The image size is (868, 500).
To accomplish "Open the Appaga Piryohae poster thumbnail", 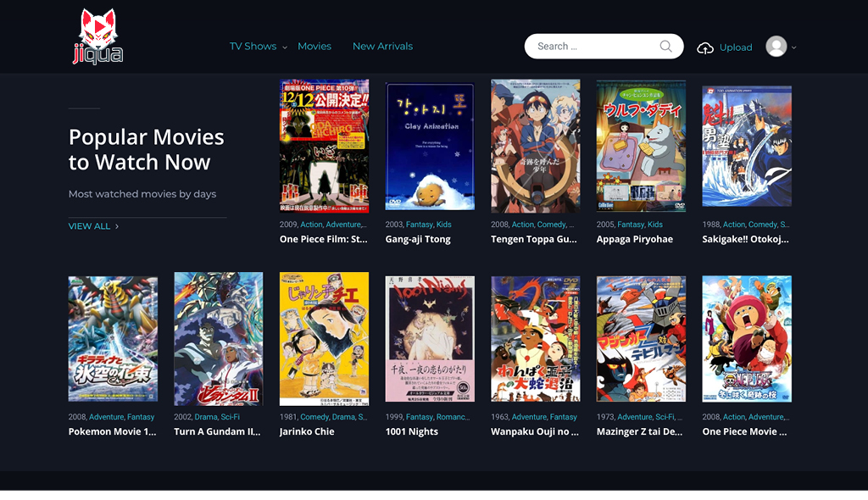I will click(641, 146).
